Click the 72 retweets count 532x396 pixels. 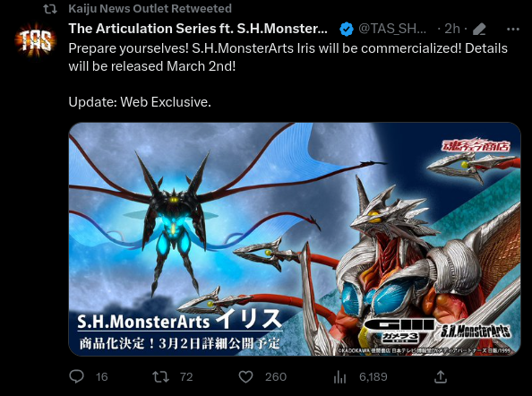click(186, 377)
